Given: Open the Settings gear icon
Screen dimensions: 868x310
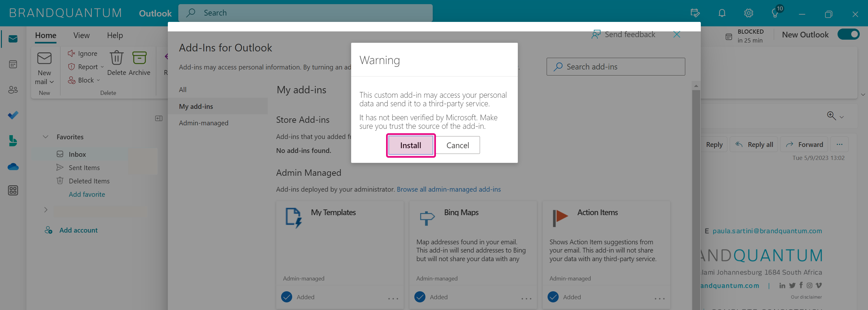Looking at the screenshot, I should click(x=748, y=13).
